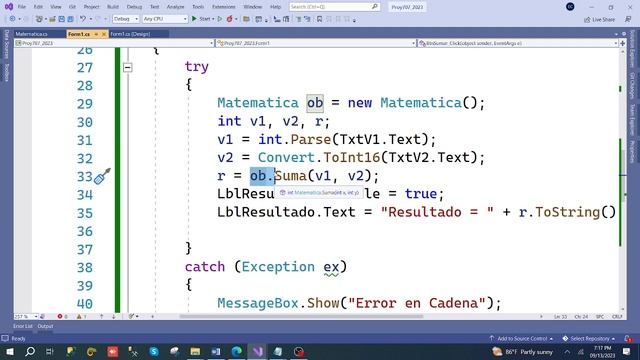Open the Windows Start menu
Image resolution: width=640 pixels, height=360 pixels.
[9, 351]
